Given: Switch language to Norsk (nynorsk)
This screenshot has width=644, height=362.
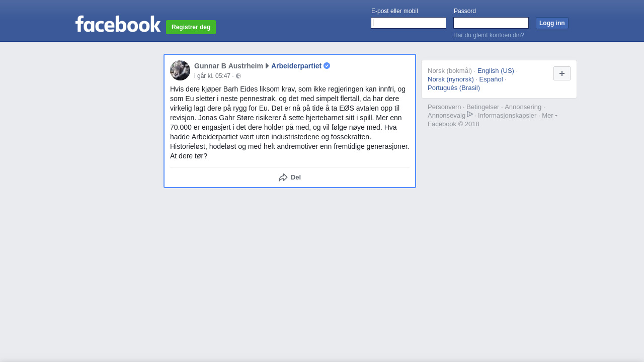Looking at the screenshot, I should pos(451,79).
